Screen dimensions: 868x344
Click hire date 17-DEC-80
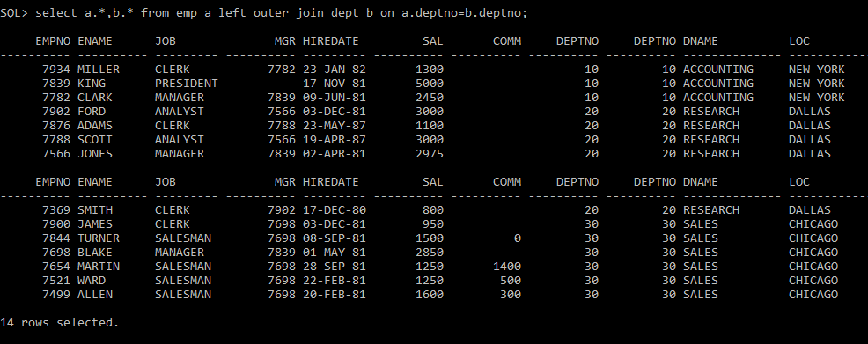coord(335,210)
